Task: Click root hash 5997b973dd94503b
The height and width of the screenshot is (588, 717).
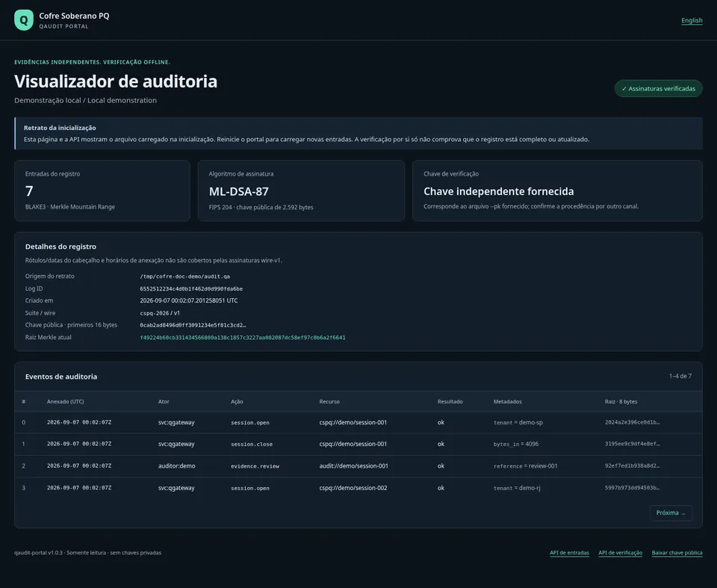Action: coord(632,488)
